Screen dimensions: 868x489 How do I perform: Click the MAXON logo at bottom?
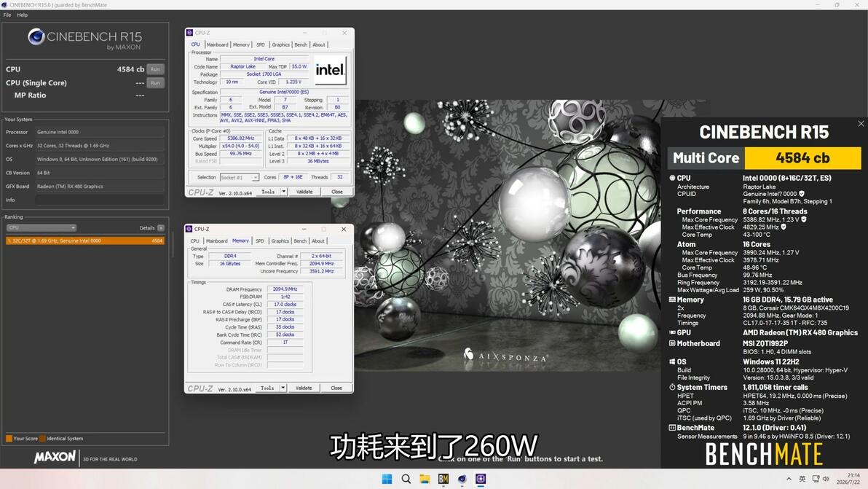point(54,458)
